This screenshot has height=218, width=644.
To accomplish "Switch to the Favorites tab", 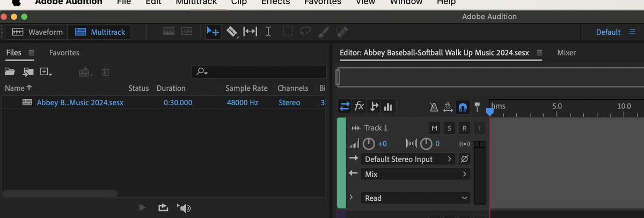I will click(64, 53).
